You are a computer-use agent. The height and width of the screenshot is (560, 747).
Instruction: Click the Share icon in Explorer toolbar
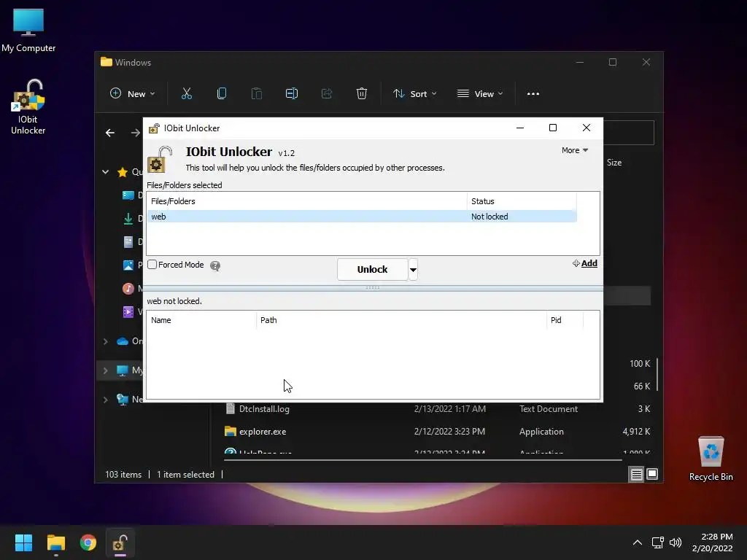(326, 94)
